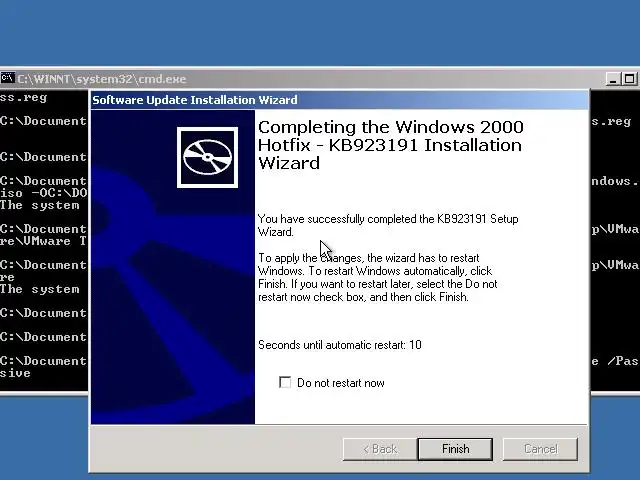Click 'iso -OC:\DO' line in cmd window

[44, 193]
